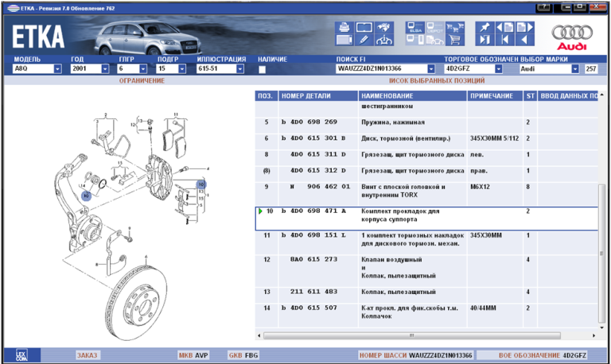
Task: Click the vertical scrollbar of parts list
Action: pos(601,238)
